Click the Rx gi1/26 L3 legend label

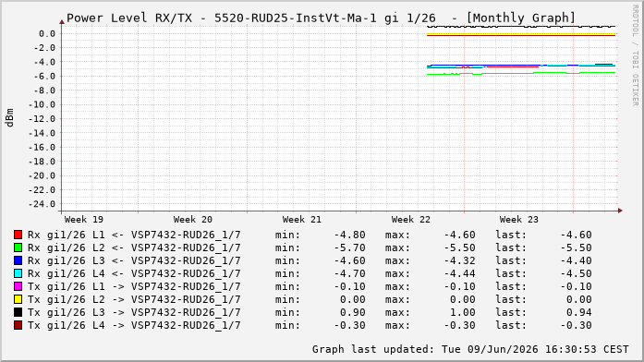click(134, 260)
